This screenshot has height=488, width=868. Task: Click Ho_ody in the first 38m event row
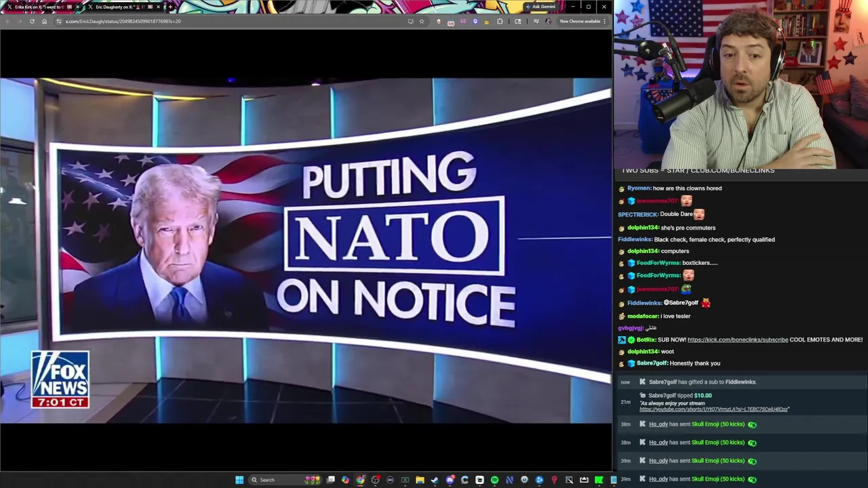[x=658, y=424]
